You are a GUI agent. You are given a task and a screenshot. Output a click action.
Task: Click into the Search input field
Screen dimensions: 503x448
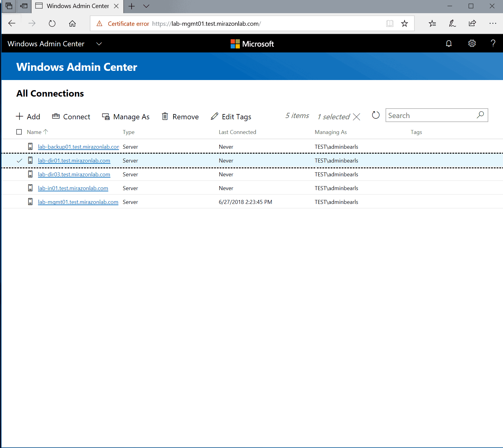click(x=429, y=115)
